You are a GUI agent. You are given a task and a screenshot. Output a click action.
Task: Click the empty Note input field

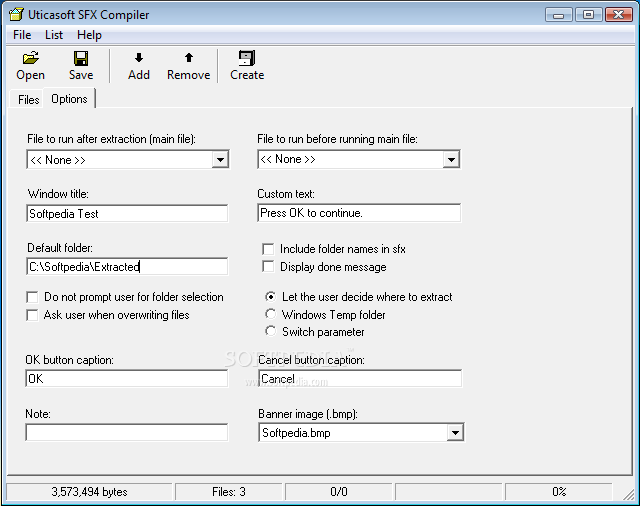tap(127, 433)
